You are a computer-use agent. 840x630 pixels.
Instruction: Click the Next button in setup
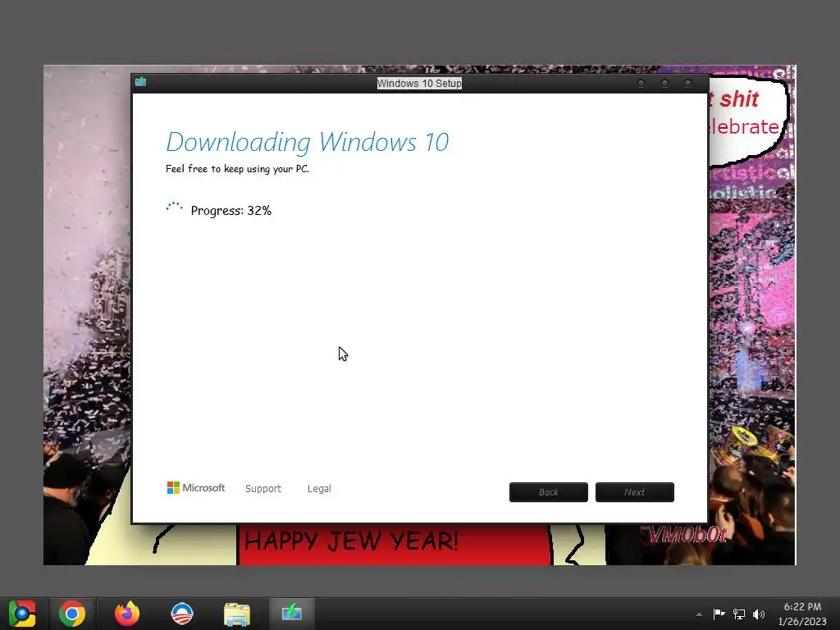coord(635,492)
